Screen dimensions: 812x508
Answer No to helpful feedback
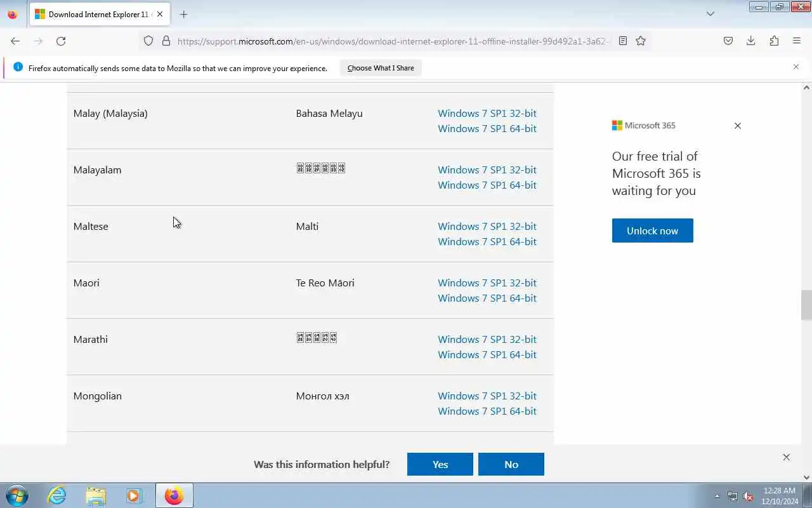tap(511, 464)
